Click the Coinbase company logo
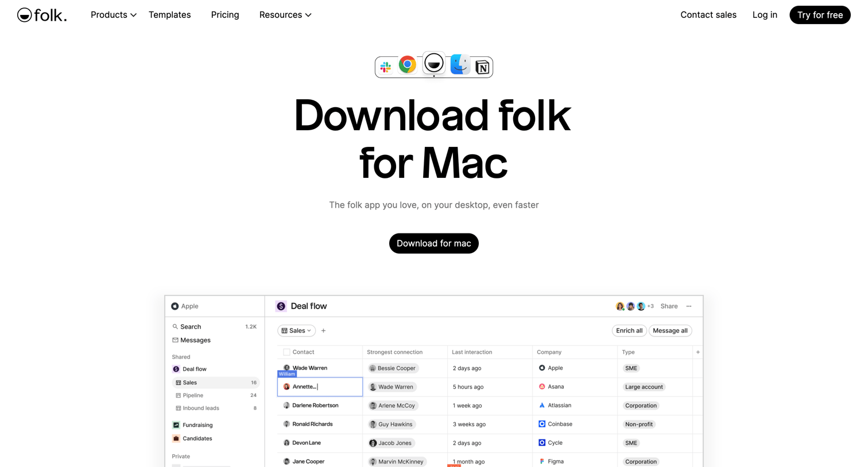868x467 pixels. click(542, 424)
